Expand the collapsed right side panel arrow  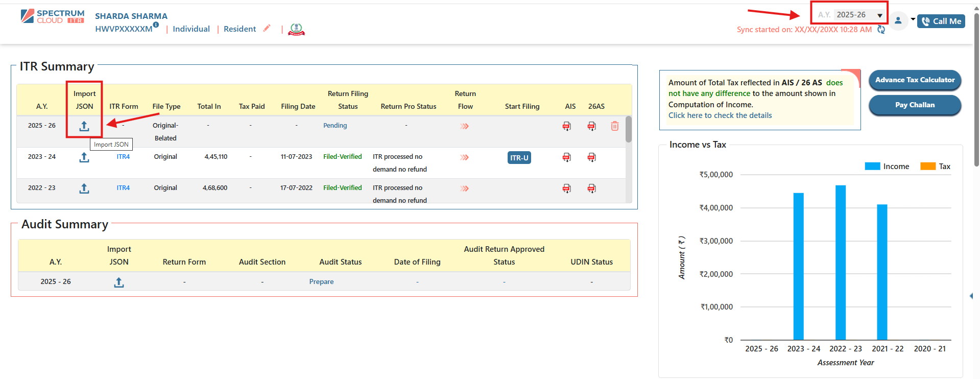971,296
